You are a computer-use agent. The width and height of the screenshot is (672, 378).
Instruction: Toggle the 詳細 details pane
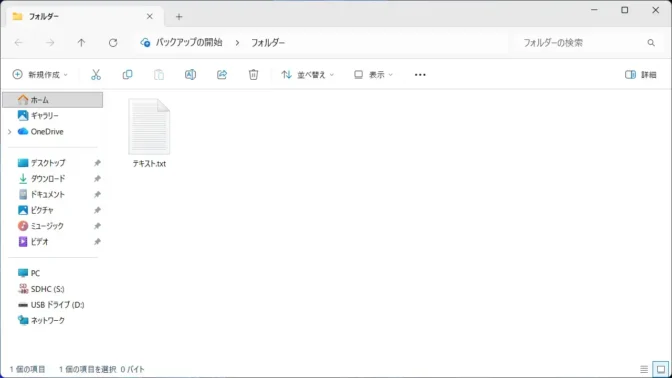[x=641, y=75]
